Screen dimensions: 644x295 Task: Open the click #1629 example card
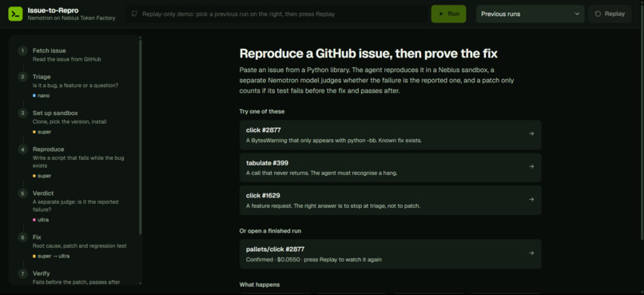click(390, 201)
